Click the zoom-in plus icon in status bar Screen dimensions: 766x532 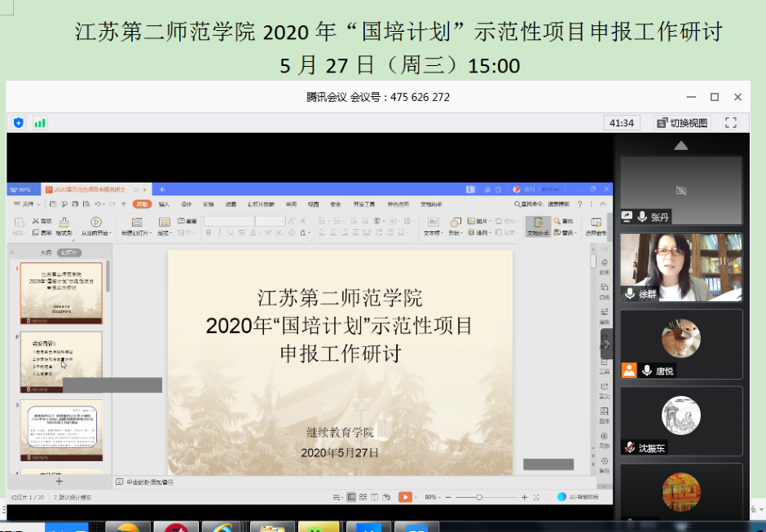(x=525, y=497)
